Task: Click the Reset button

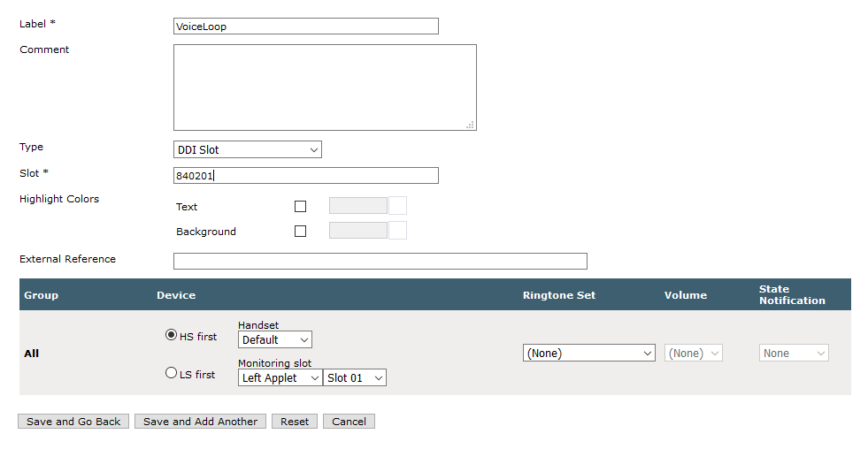Action: tap(295, 422)
